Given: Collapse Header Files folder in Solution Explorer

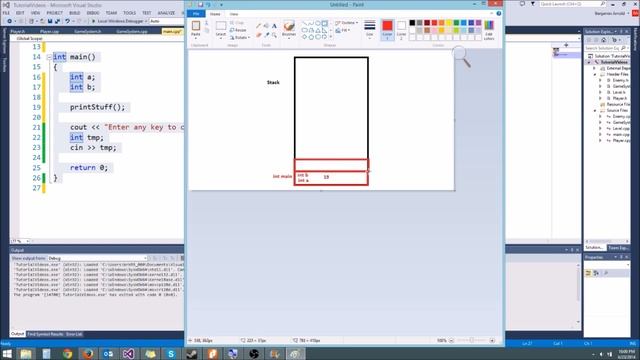Looking at the screenshot, I should pos(595,75).
